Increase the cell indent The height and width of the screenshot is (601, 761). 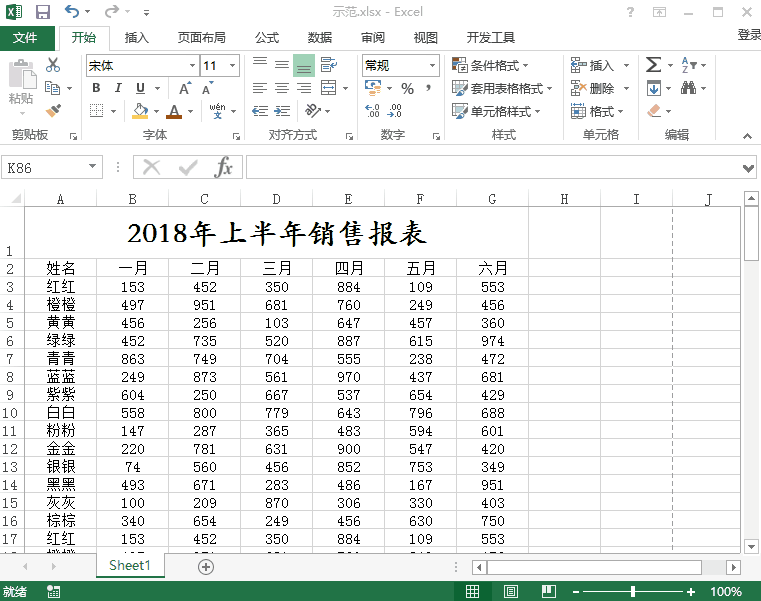click(282, 111)
